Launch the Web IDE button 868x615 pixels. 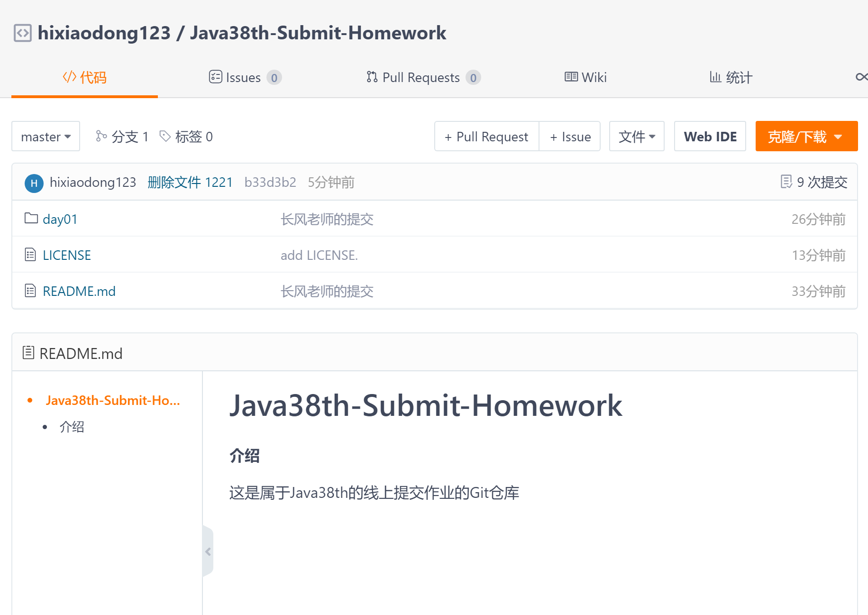[710, 137]
